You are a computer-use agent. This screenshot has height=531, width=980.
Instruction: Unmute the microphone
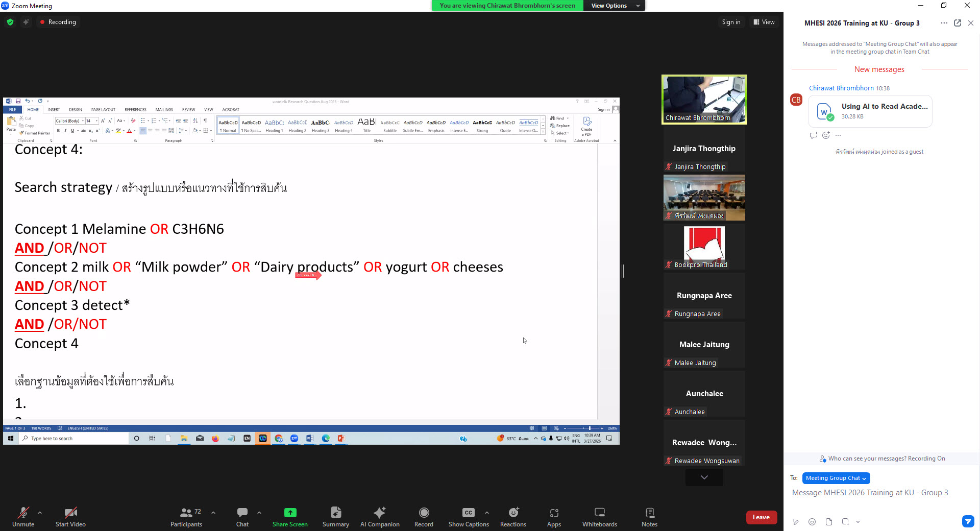point(23,517)
